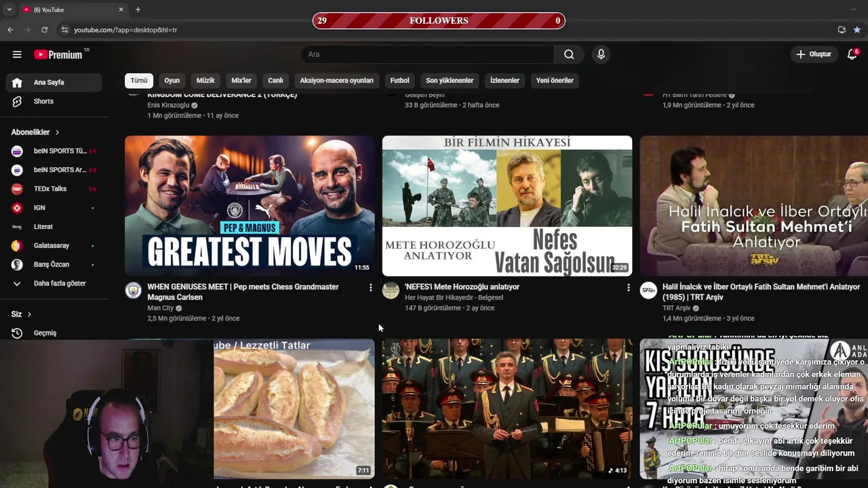The width and height of the screenshot is (868, 488).
Task: Open a new browser tab
Action: [x=138, y=9]
